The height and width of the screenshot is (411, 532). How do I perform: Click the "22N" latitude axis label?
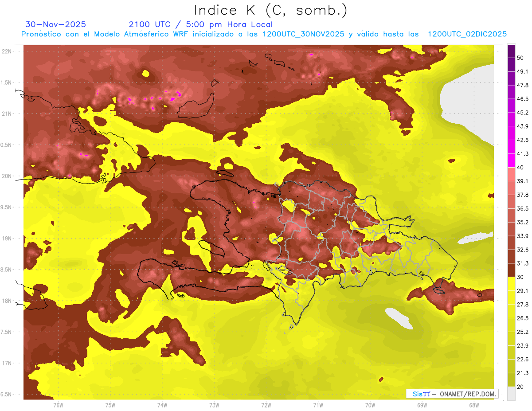[x=6, y=51]
